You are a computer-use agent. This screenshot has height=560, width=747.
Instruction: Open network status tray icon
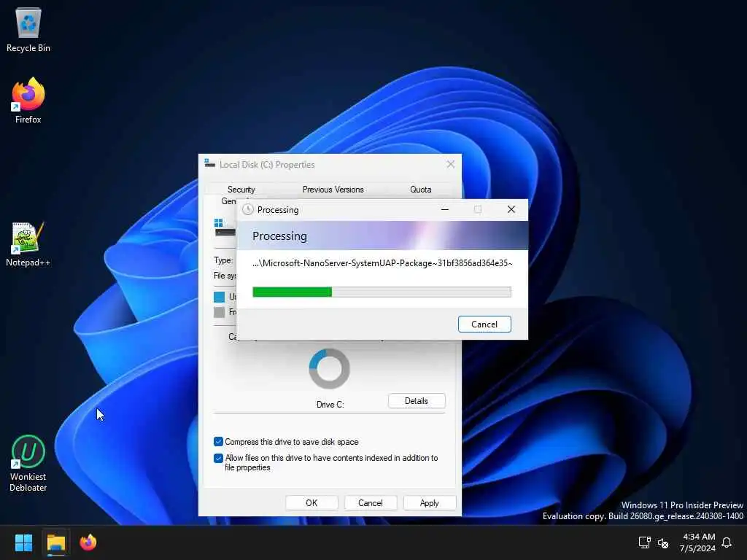pyautogui.click(x=644, y=542)
